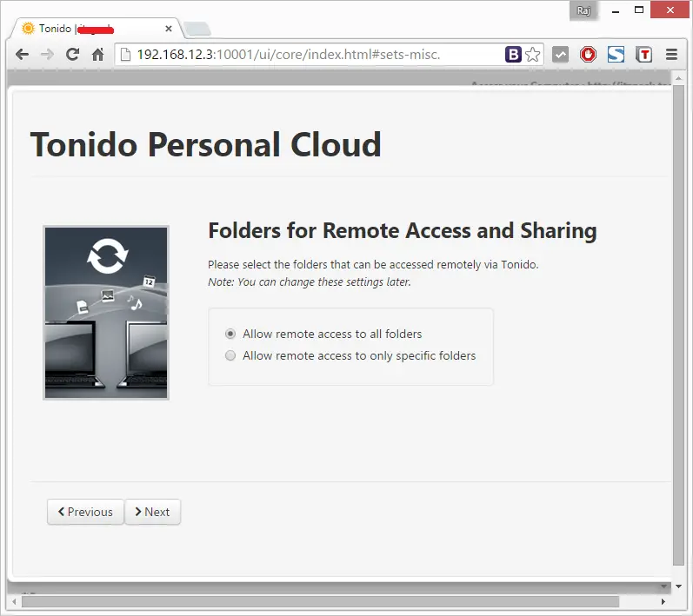Click the sync illustration image
Viewport: 693px width, 616px height.
pos(106,313)
